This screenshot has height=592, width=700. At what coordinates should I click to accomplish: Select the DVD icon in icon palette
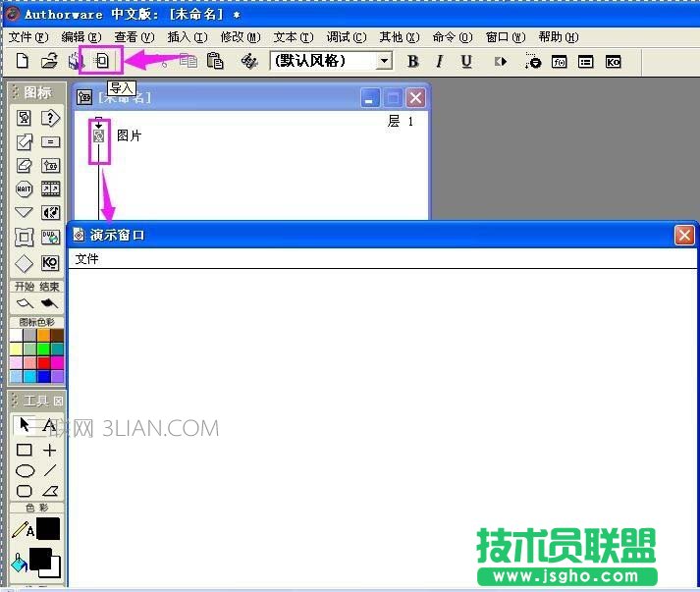(x=50, y=237)
